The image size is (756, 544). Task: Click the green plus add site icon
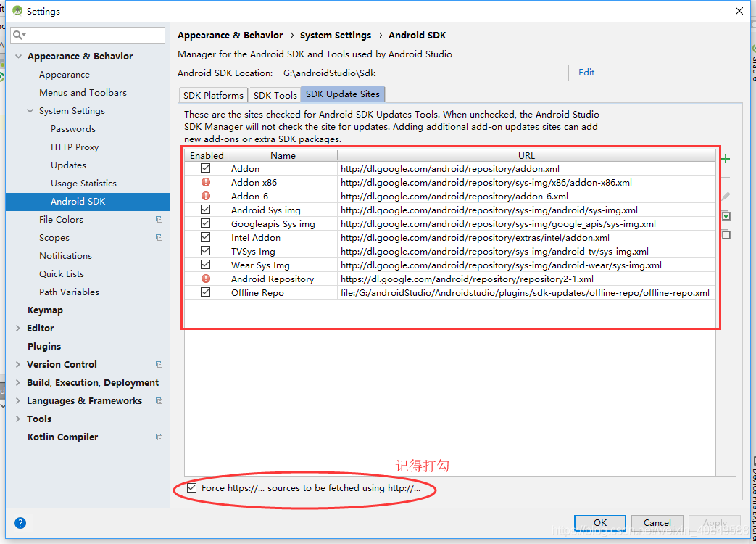click(726, 159)
